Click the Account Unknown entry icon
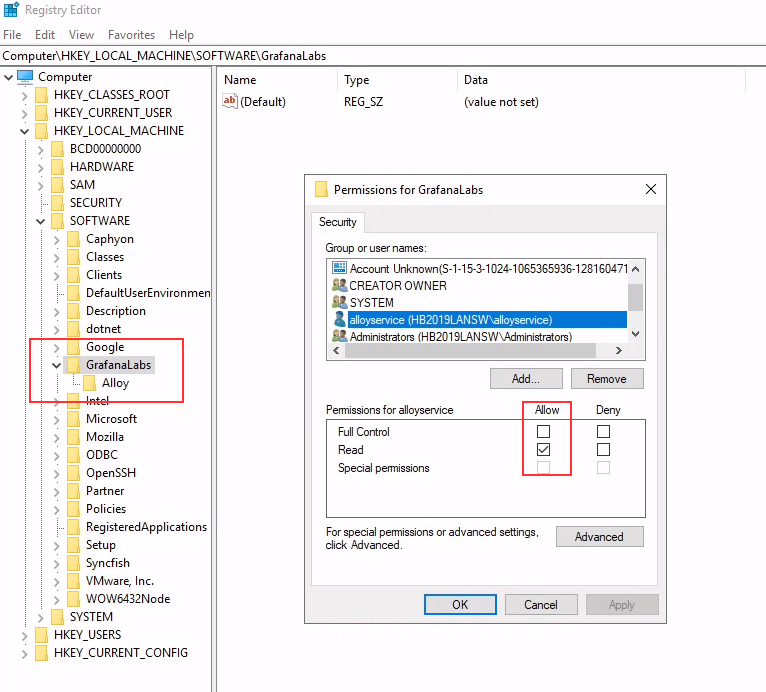The width and height of the screenshot is (766, 692). 339,268
